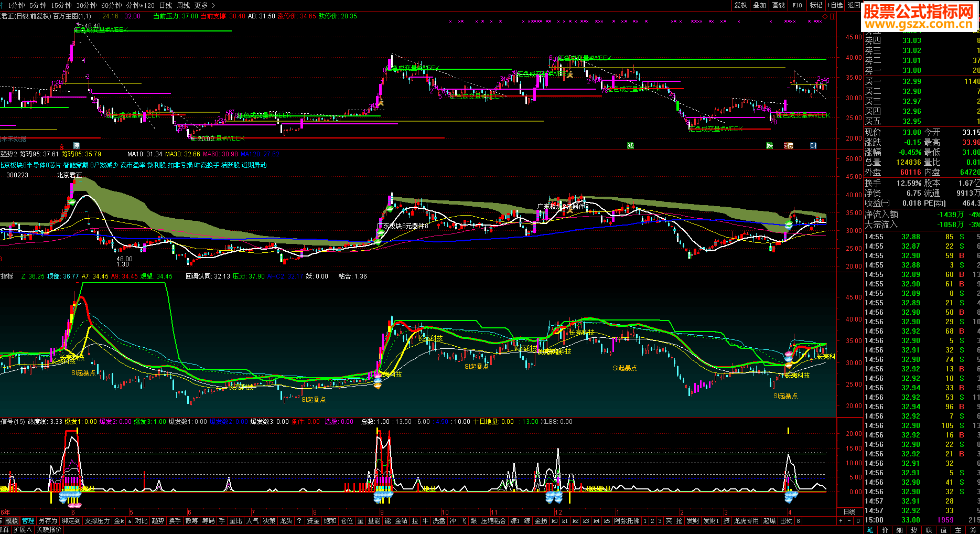This screenshot has height=534, width=980.
Task: Activate the 画线 drawing tool
Action: [x=779, y=5]
